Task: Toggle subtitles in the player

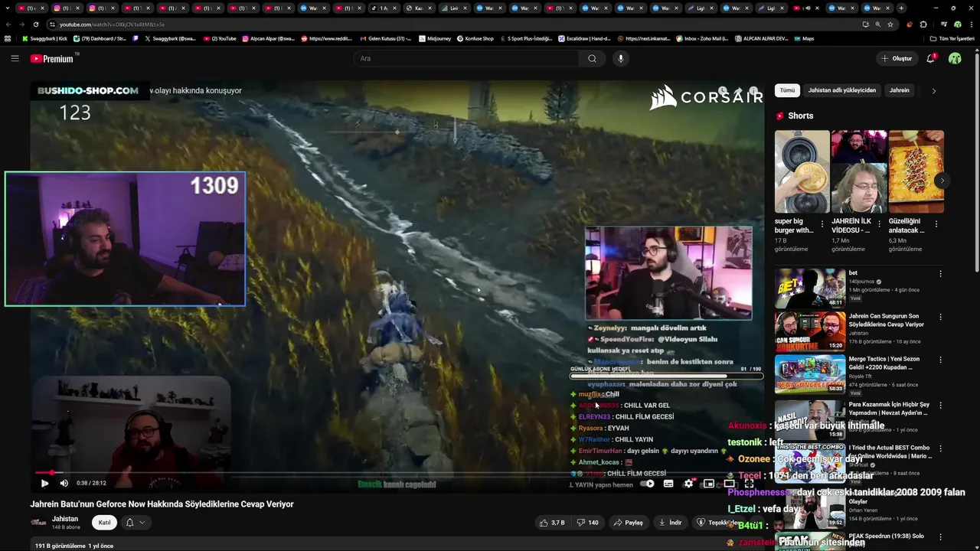Action: point(668,483)
